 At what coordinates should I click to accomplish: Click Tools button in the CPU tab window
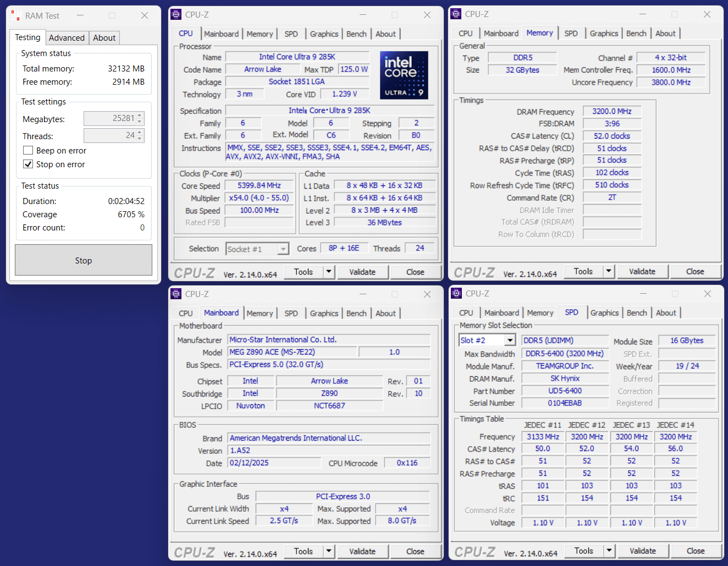click(304, 272)
